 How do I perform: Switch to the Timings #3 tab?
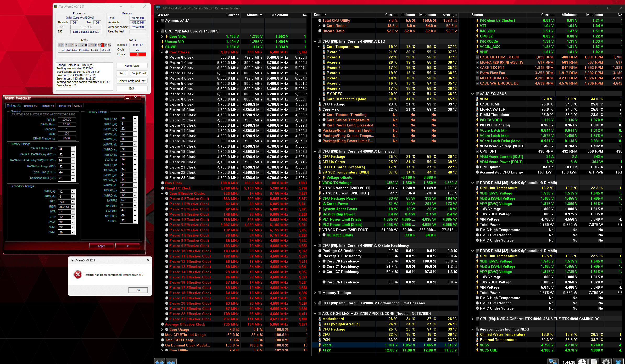pyautogui.click(x=47, y=106)
